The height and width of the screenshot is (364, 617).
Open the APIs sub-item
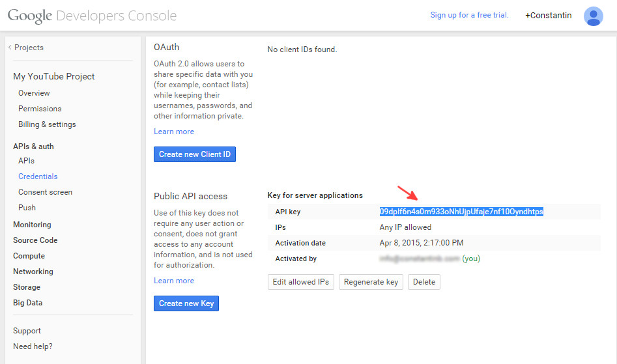pyautogui.click(x=26, y=161)
